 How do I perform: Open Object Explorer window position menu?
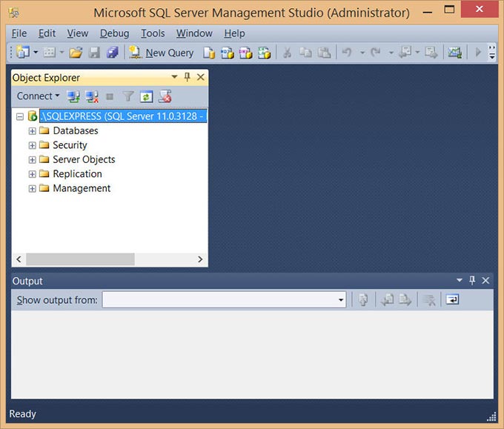click(x=174, y=77)
